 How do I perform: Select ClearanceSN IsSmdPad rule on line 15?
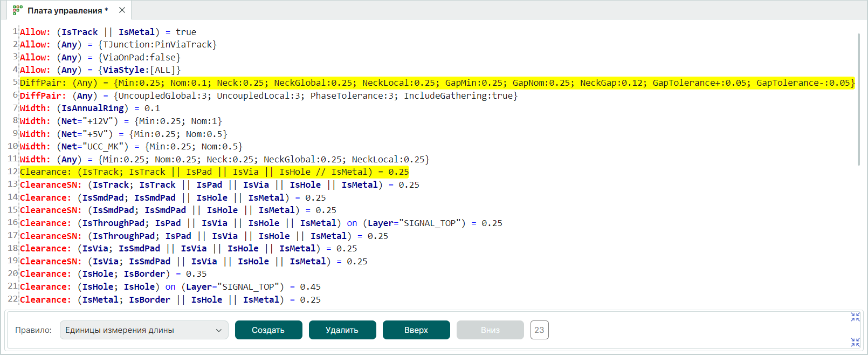(178, 210)
